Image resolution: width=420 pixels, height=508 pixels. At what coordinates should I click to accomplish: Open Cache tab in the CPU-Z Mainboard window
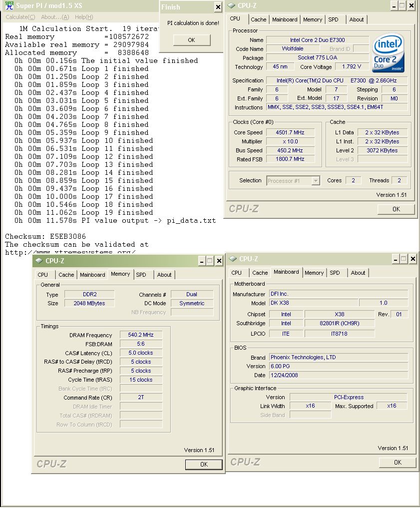[260, 273]
